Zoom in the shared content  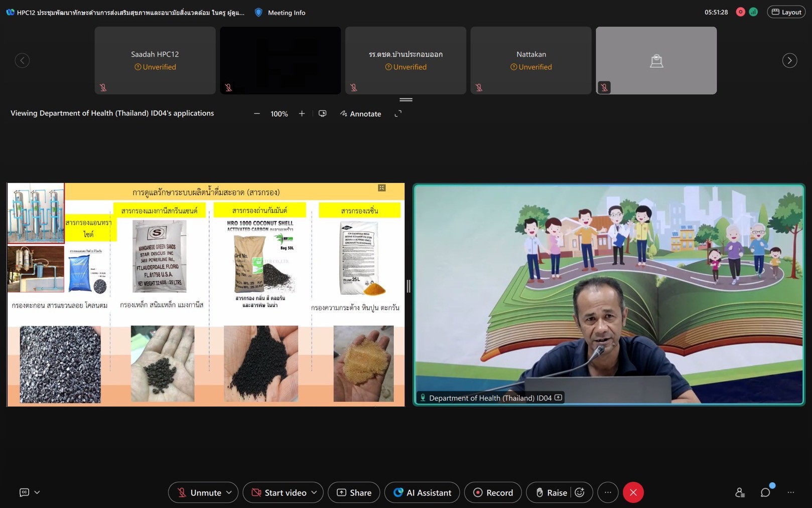(x=302, y=114)
